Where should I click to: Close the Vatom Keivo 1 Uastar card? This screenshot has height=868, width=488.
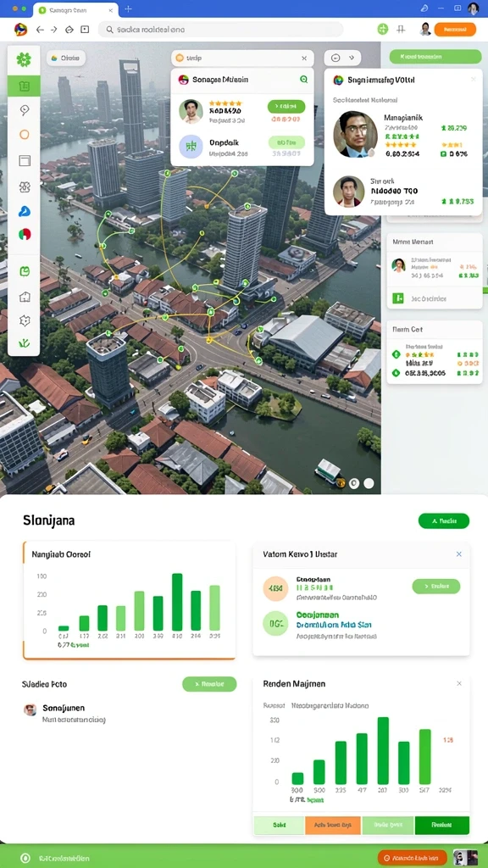tap(458, 554)
